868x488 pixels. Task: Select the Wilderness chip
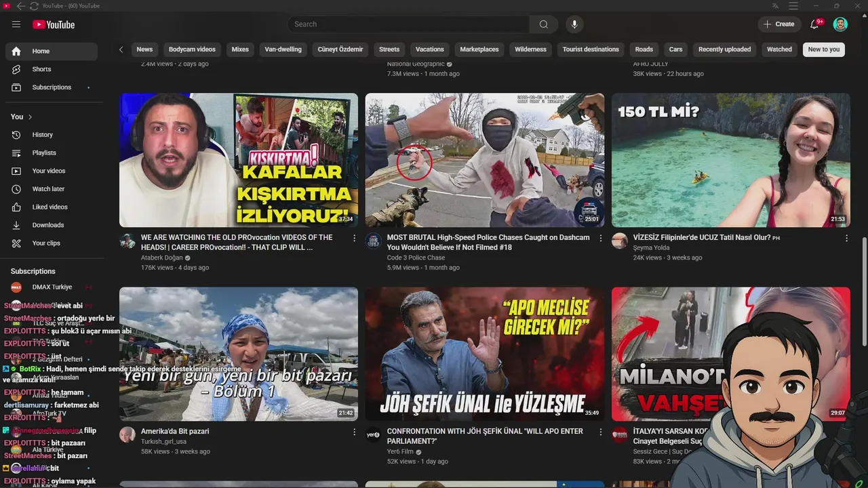coord(530,49)
